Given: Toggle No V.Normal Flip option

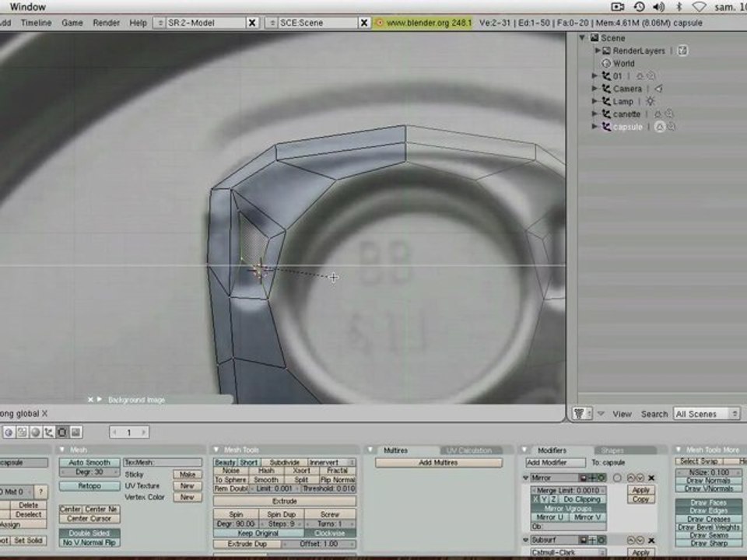Looking at the screenshot, I should coord(89,542).
